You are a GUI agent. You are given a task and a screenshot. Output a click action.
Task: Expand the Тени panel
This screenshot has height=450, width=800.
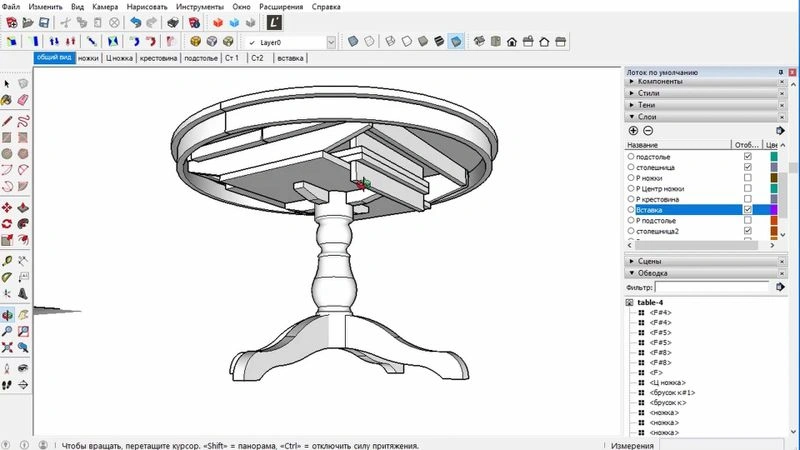631,105
